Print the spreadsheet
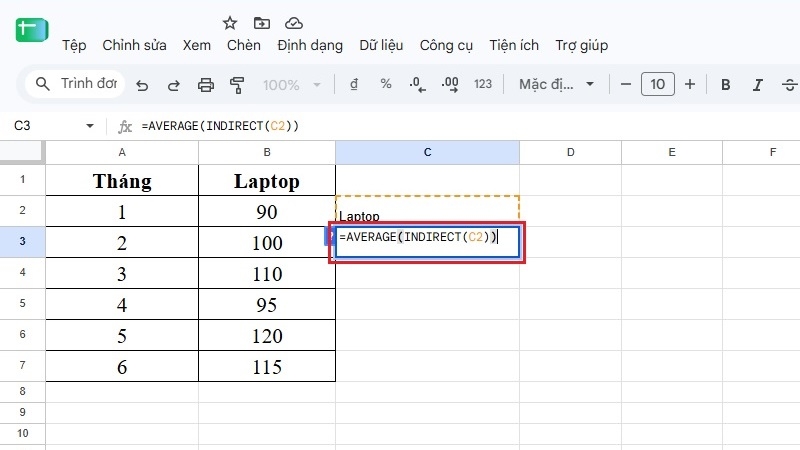Viewport: 800px width, 450px height. (206, 85)
